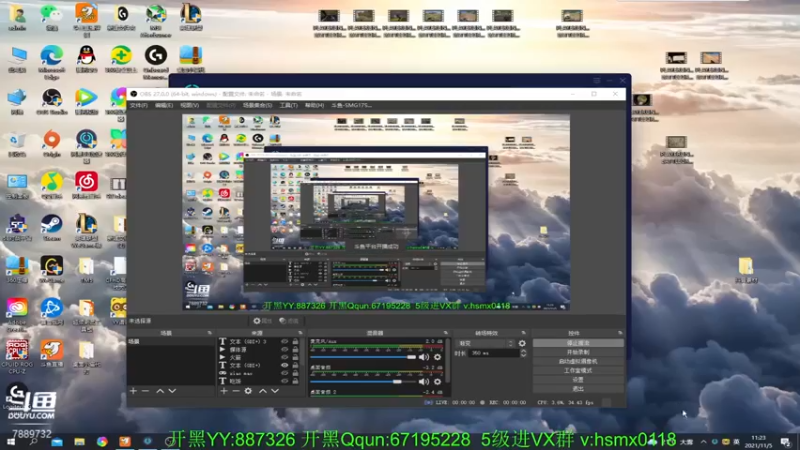The height and width of the screenshot is (450, 800).
Task: Open the 文件(F) menu
Action: (x=138, y=106)
